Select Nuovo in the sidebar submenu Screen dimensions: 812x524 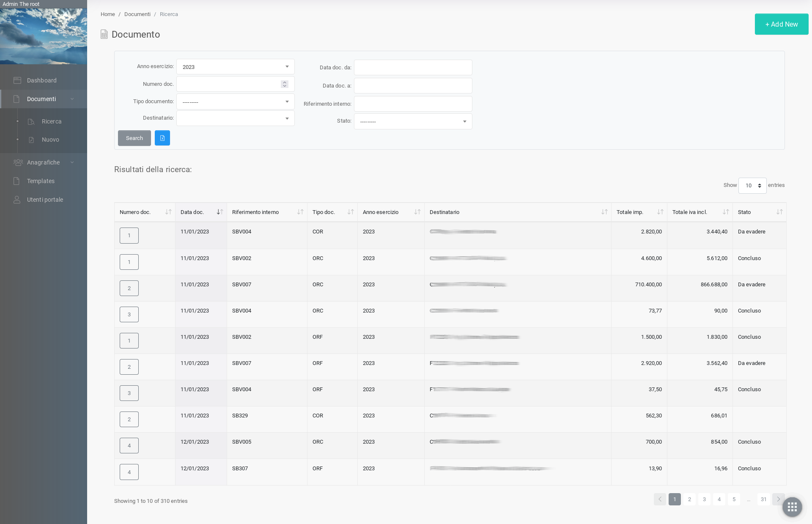click(50, 140)
